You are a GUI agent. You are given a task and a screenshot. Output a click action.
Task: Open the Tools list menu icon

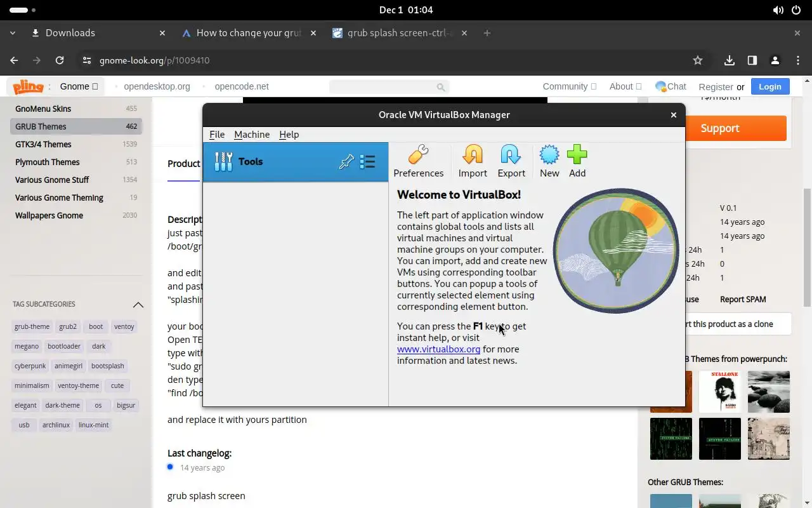pyautogui.click(x=367, y=162)
